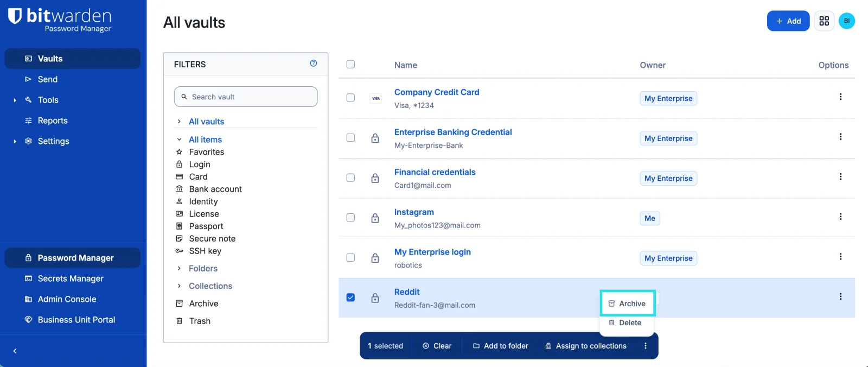Check the Financial credentials checkbox

350,178
